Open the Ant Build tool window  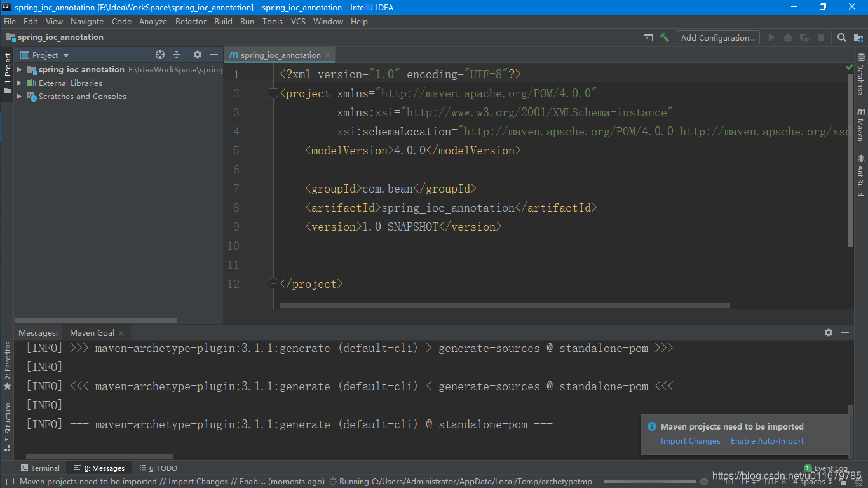(x=861, y=174)
